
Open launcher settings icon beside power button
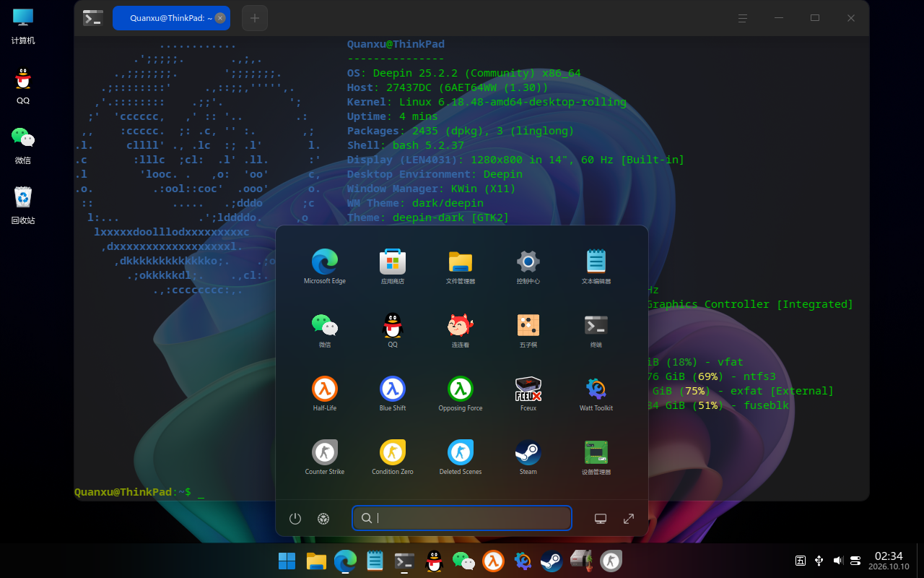point(323,518)
